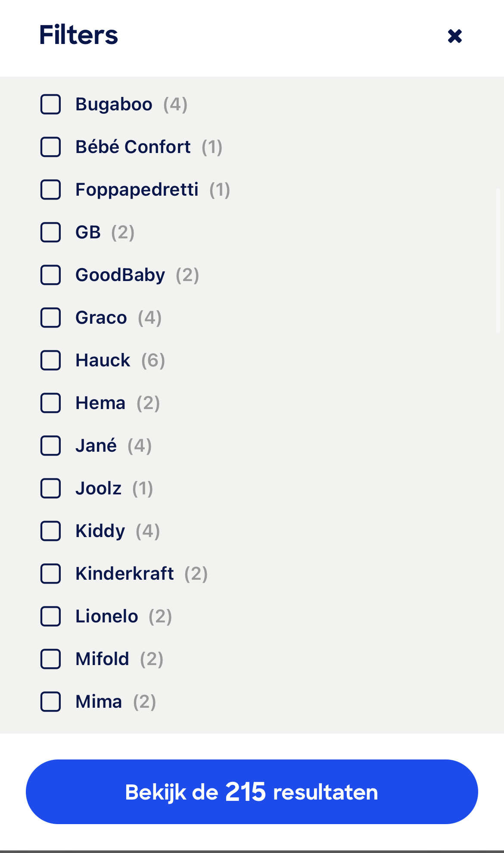Check the Mifold brand filter
The height and width of the screenshot is (853, 504).
[51, 659]
